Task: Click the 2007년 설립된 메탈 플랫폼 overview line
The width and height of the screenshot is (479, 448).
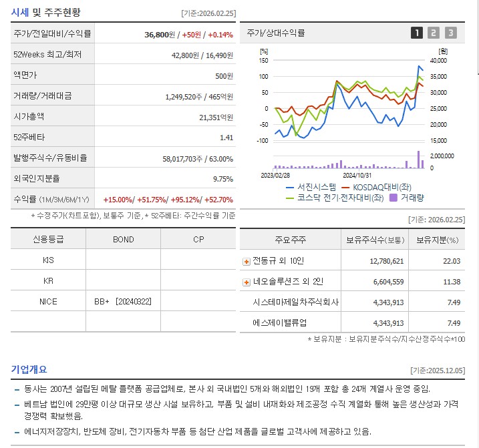Action: click(227, 389)
